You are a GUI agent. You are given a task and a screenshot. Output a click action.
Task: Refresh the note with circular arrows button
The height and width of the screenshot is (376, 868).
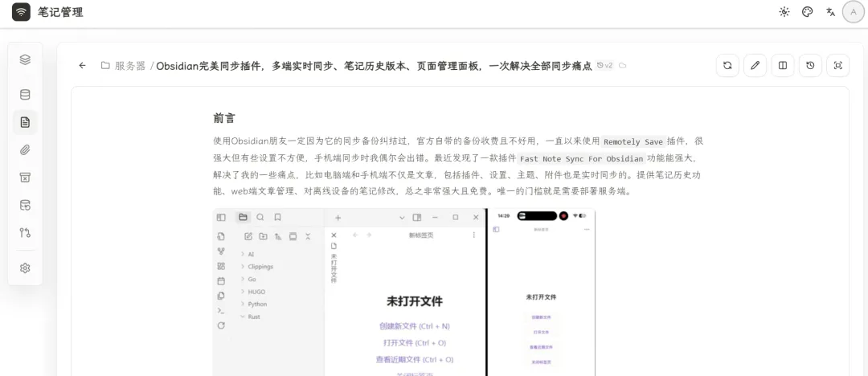[x=727, y=65]
